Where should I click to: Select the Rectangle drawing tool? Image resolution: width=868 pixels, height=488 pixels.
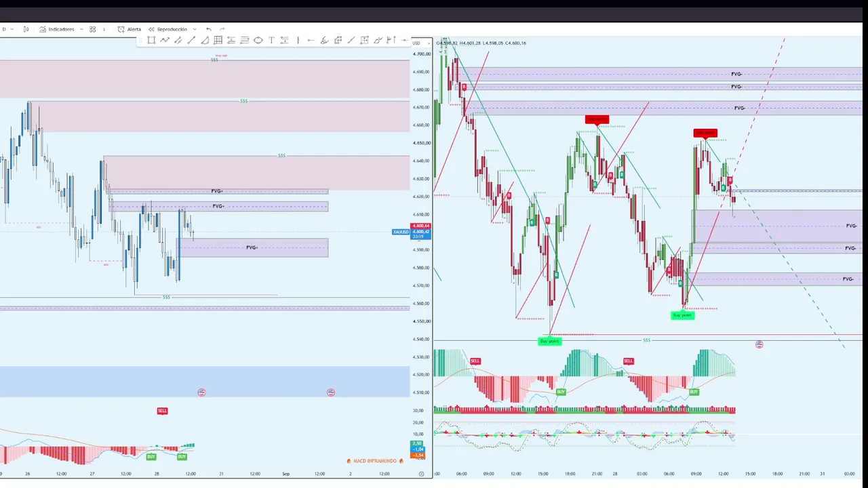pos(151,40)
